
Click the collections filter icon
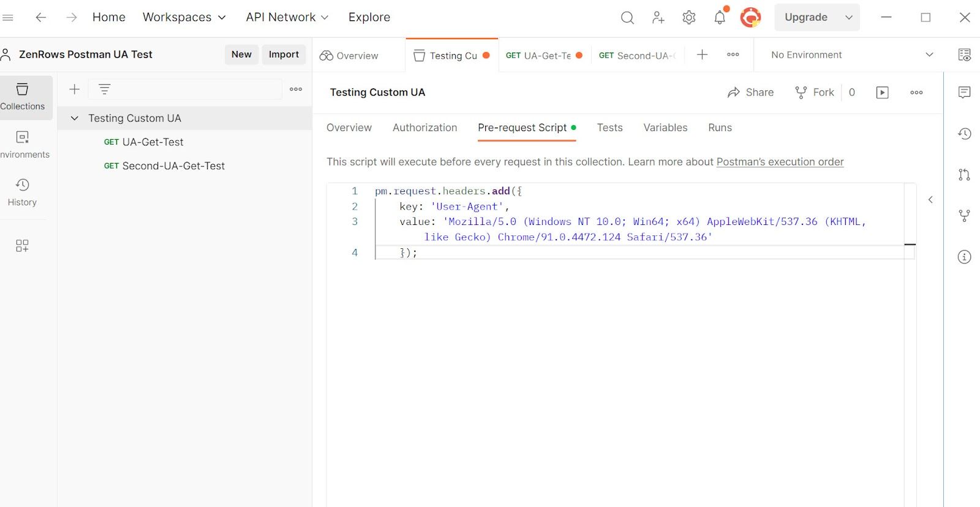105,90
